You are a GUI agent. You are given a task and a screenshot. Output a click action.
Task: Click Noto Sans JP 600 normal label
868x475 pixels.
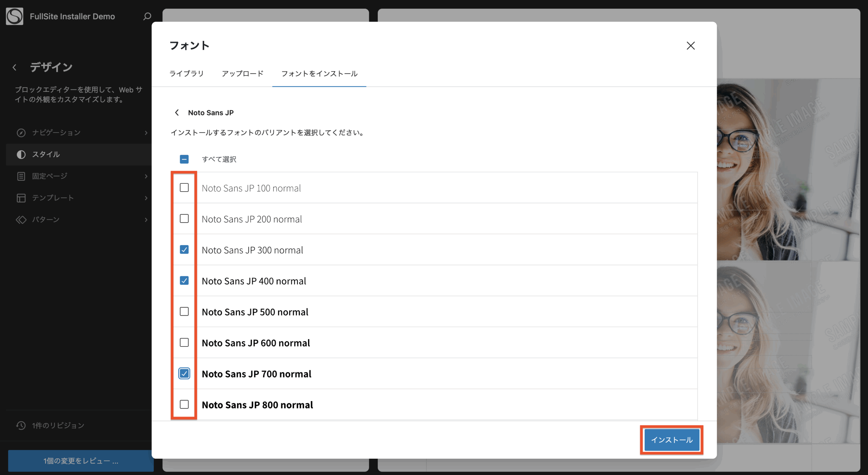[256, 343]
